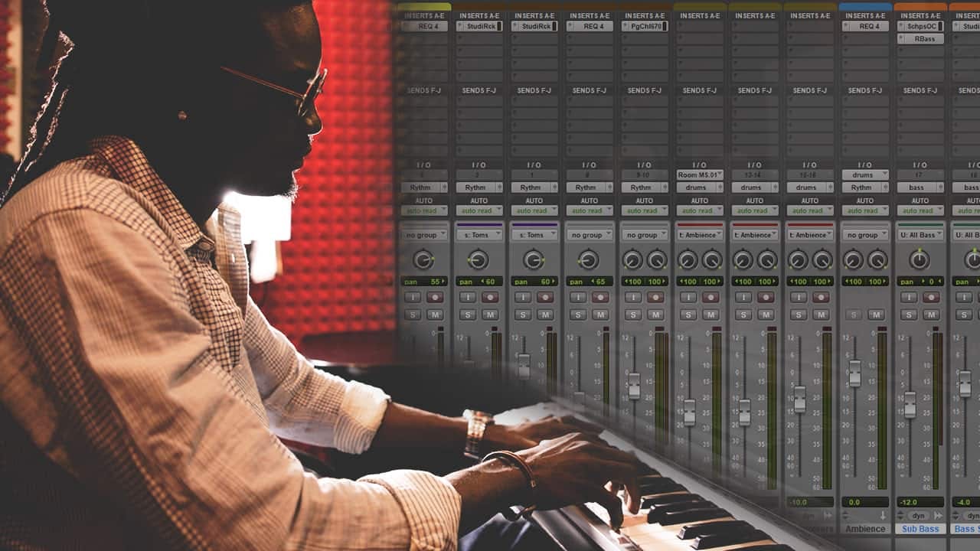
Task: Click INSERTS A-E header on Ambience track
Action: point(865,15)
